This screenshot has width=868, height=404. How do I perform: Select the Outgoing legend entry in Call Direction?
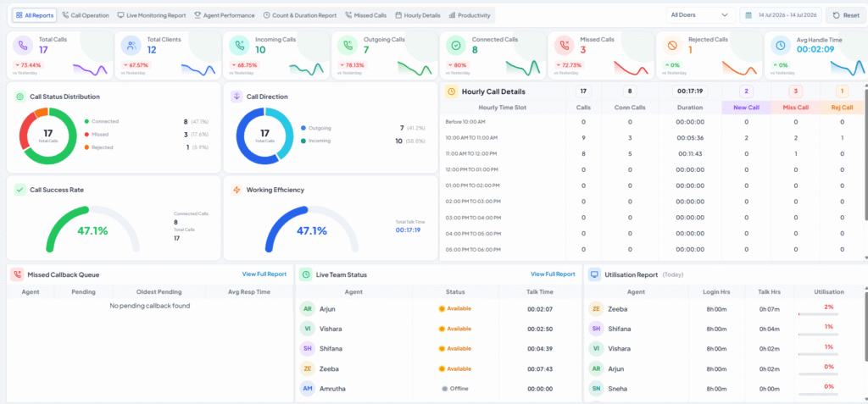[317, 128]
